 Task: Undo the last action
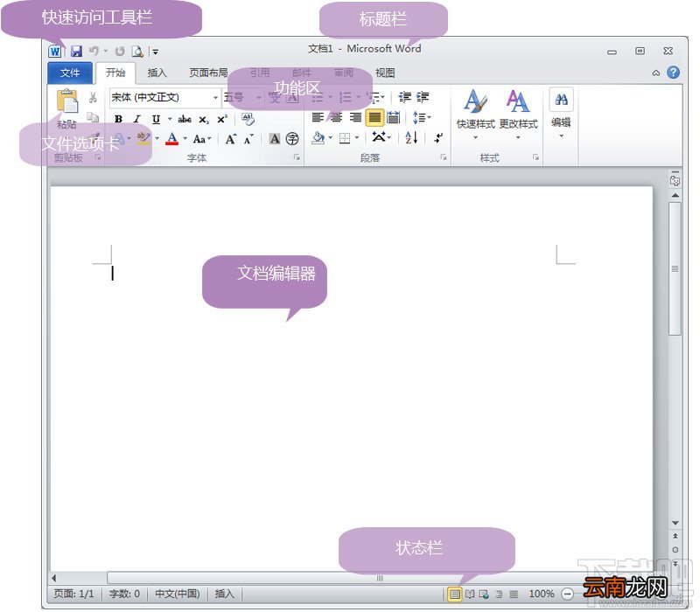[x=94, y=52]
